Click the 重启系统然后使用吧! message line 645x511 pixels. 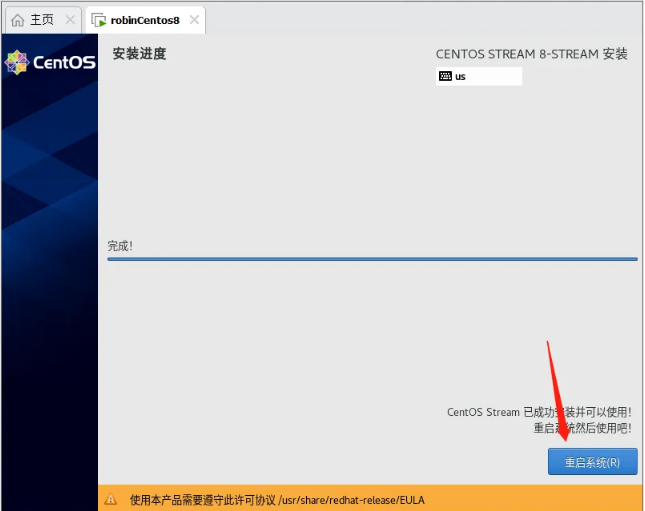582,428
